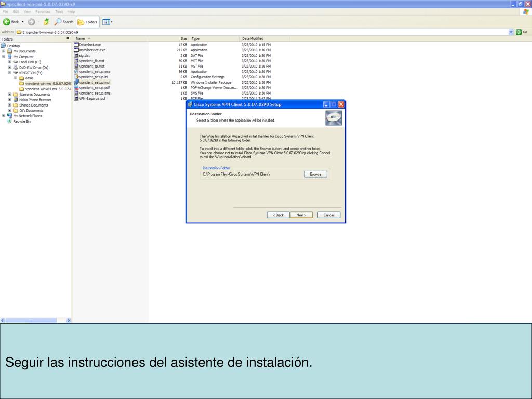The width and height of the screenshot is (532, 399).
Task: Click the DelayInst.exe application icon
Action: click(76, 45)
